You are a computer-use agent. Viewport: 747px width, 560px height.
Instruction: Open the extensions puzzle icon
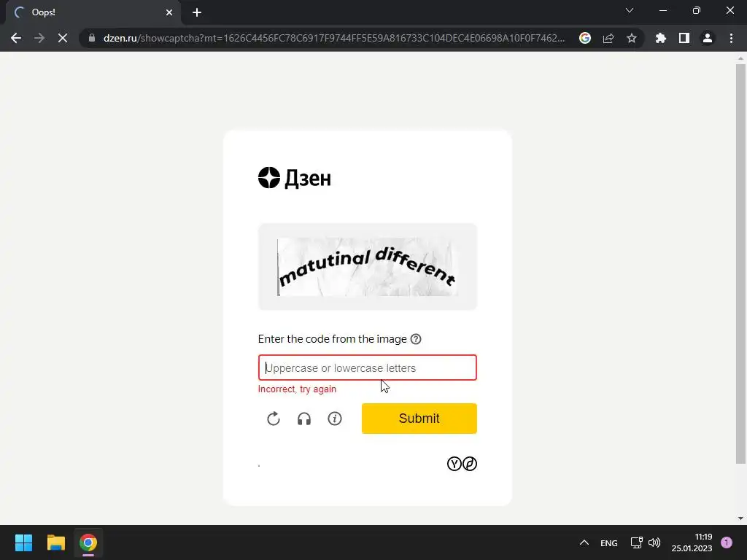coord(660,38)
